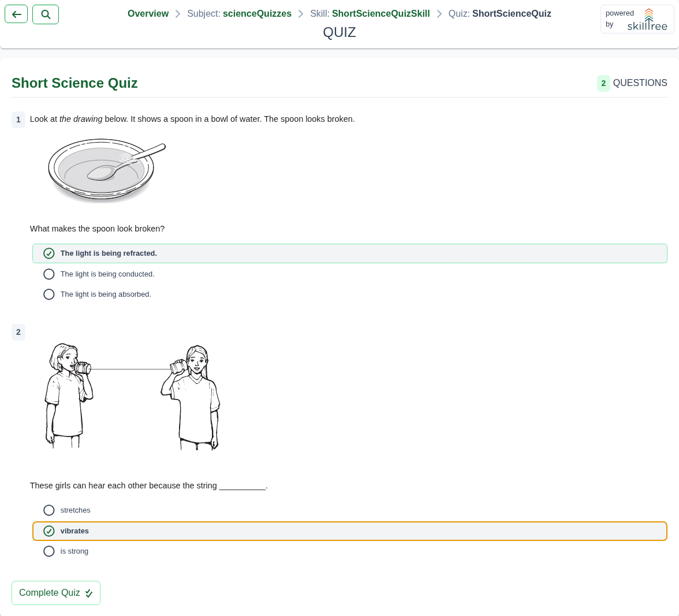Select 'The light is being refracted.'

tap(350, 253)
